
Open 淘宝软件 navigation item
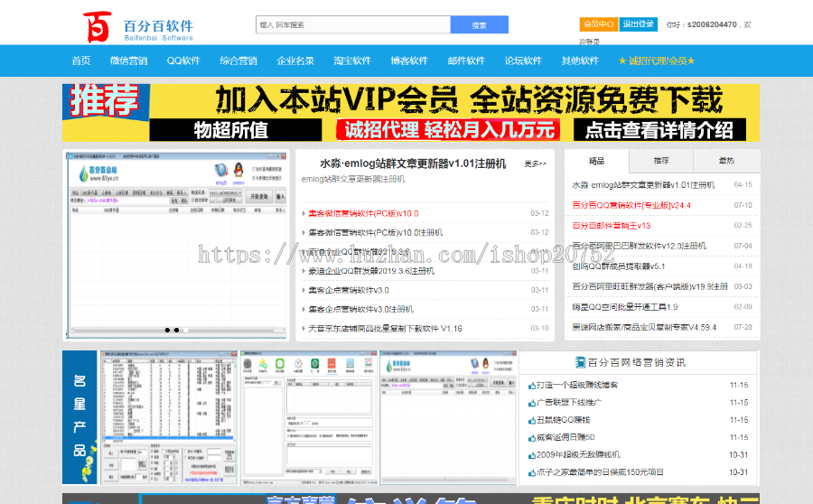pyautogui.click(x=352, y=61)
